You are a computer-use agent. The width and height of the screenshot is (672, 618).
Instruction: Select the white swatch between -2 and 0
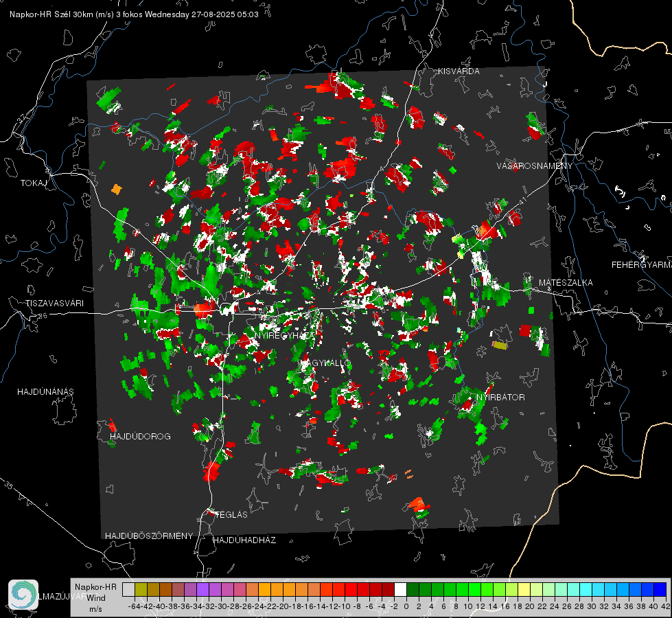pos(400,589)
